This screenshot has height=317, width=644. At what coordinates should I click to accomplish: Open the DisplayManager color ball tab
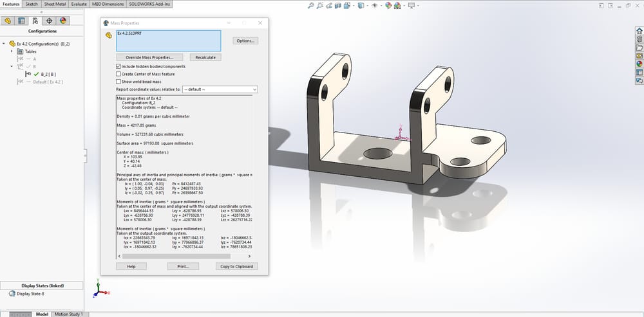63,21
